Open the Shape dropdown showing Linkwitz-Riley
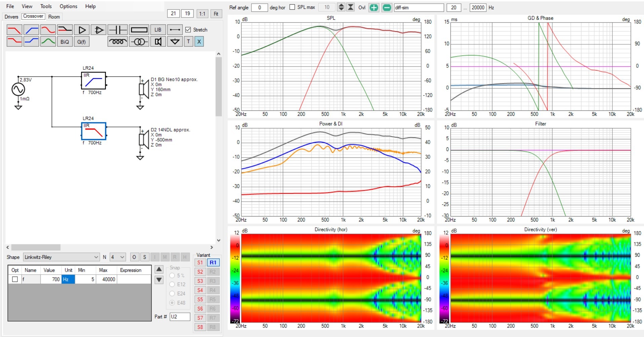 pyautogui.click(x=62, y=257)
